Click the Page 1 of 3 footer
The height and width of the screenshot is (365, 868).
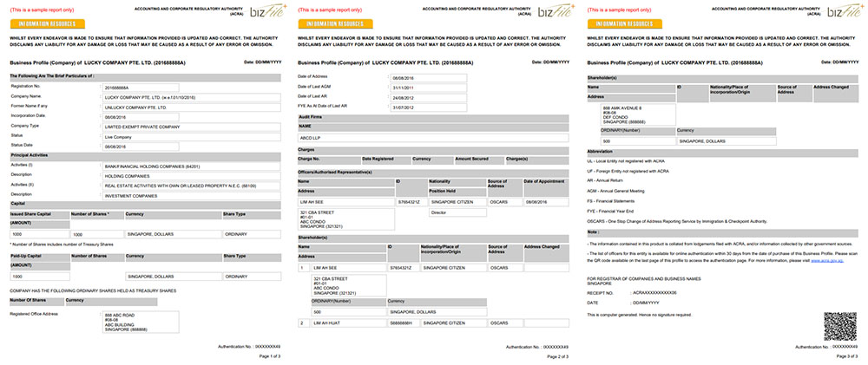pyautogui.click(x=270, y=357)
